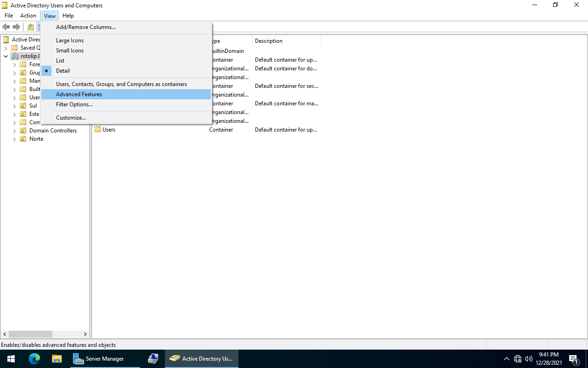The width and height of the screenshot is (588, 368).
Task: Click the Domain Controllers OU folder icon
Action: click(23, 131)
